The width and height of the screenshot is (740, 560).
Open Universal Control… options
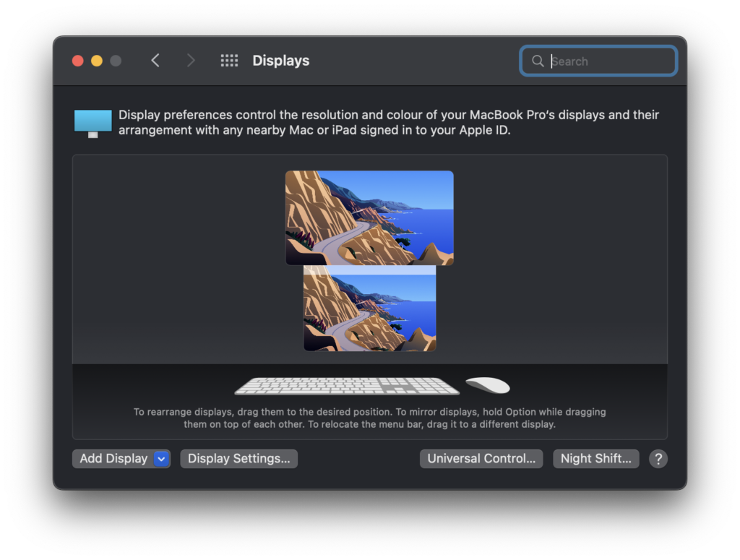click(x=481, y=459)
